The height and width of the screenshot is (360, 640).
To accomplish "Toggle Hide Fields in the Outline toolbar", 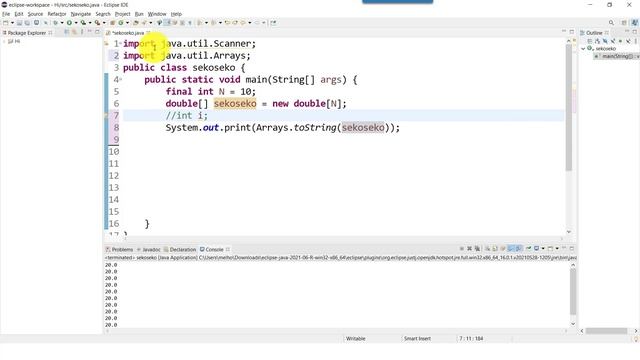I will (x=605, y=41).
